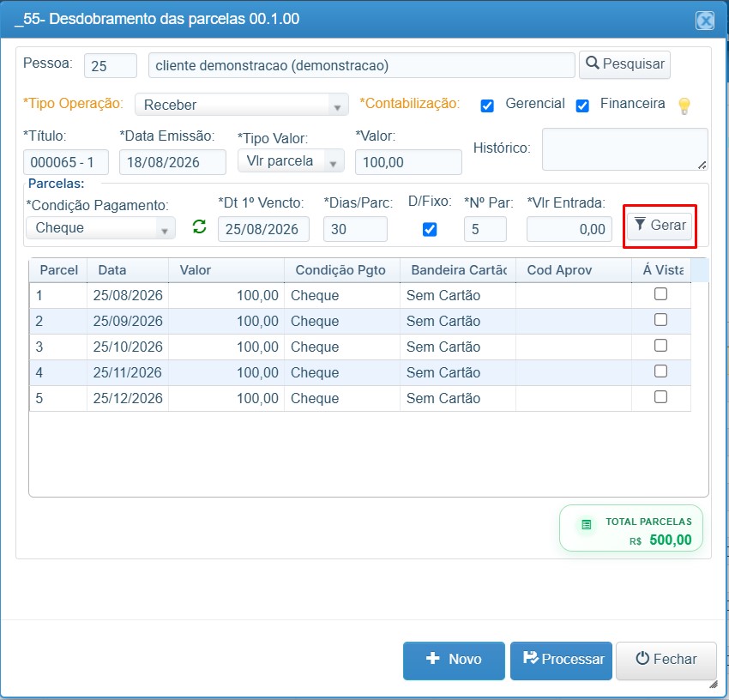The width and height of the screenshot is (729, 700).
Task: Click the Dt 1º Vencto date field
Action: [263, 229]
